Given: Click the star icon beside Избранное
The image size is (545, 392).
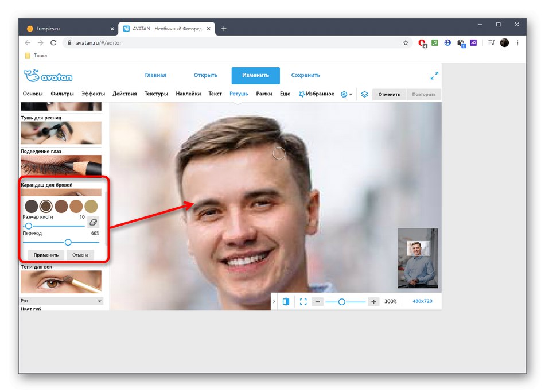Looking at the screenshot, I should pyautogui.click(x=302, y=94).
